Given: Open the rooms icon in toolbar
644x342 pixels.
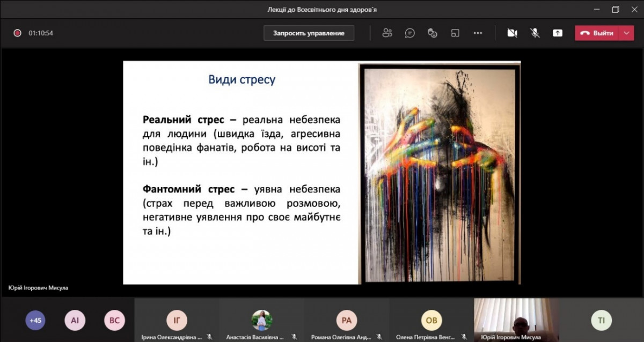Looking at the screenshot, I should (455, 33).
